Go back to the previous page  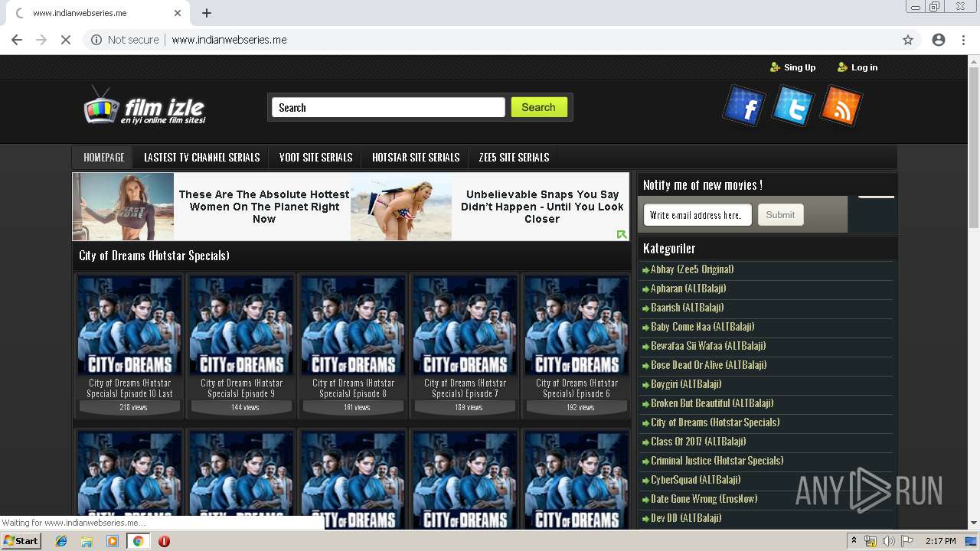(17, 40)
